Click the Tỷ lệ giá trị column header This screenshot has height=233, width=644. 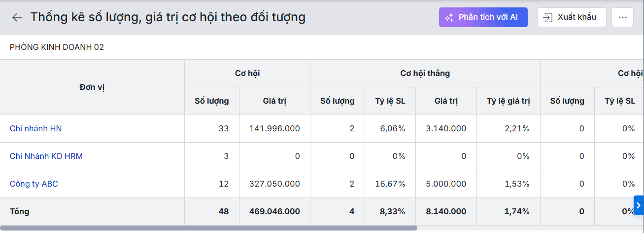point(508,101)
